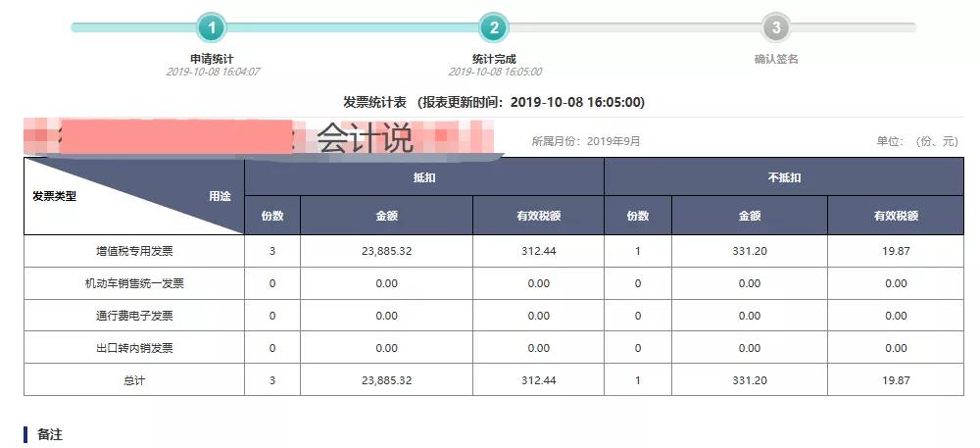Click 抵扣 份数 0 in 通行费电子发票 row
The image size is (980, 448).
click(272, 317)
